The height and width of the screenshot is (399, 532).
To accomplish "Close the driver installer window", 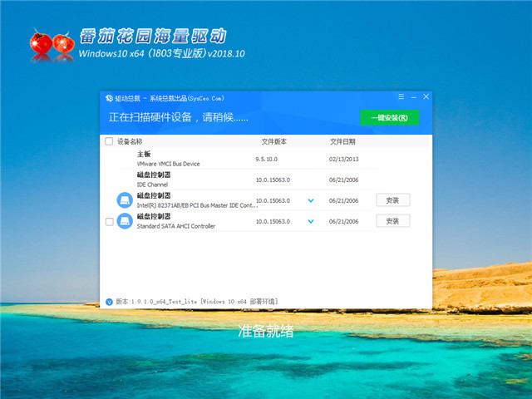I will coord(426,96).
